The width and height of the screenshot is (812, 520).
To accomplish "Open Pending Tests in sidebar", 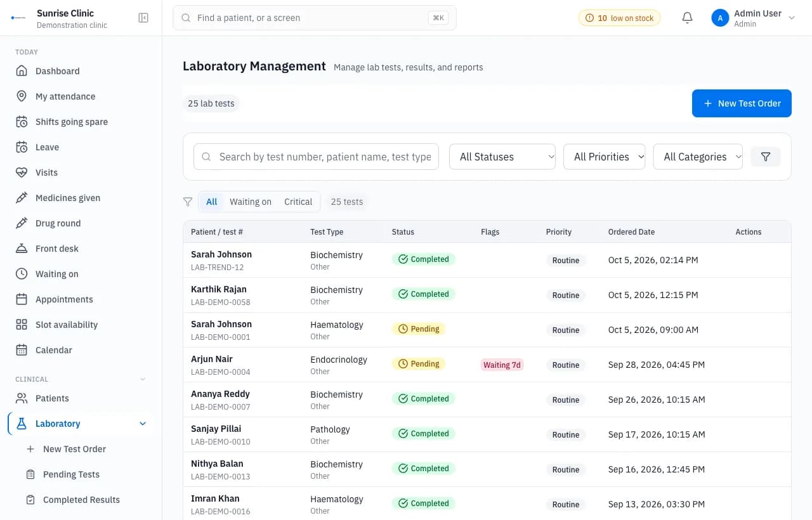I will (x=71, y=474).
